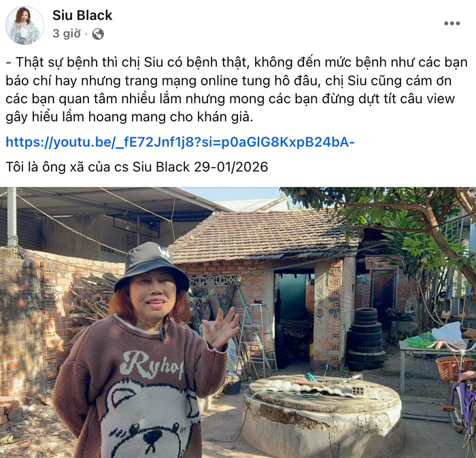The height and width of the screenshot is (458, 476).
Task: Open the youtu.be video link
Action: [180, 142]
